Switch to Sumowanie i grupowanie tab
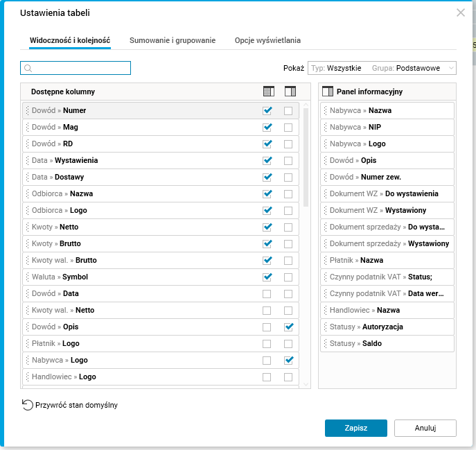Screen dimensions: 476x450 [x=173, y=40]
